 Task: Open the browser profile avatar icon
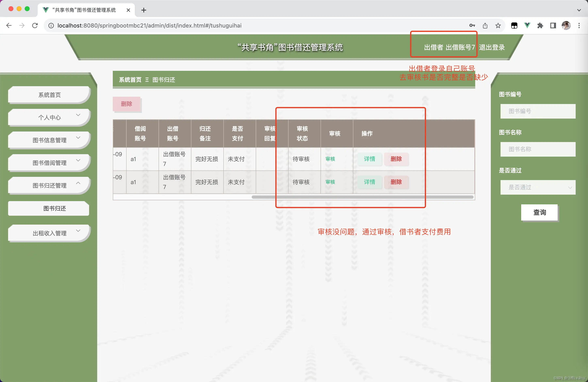coord(566,25)
